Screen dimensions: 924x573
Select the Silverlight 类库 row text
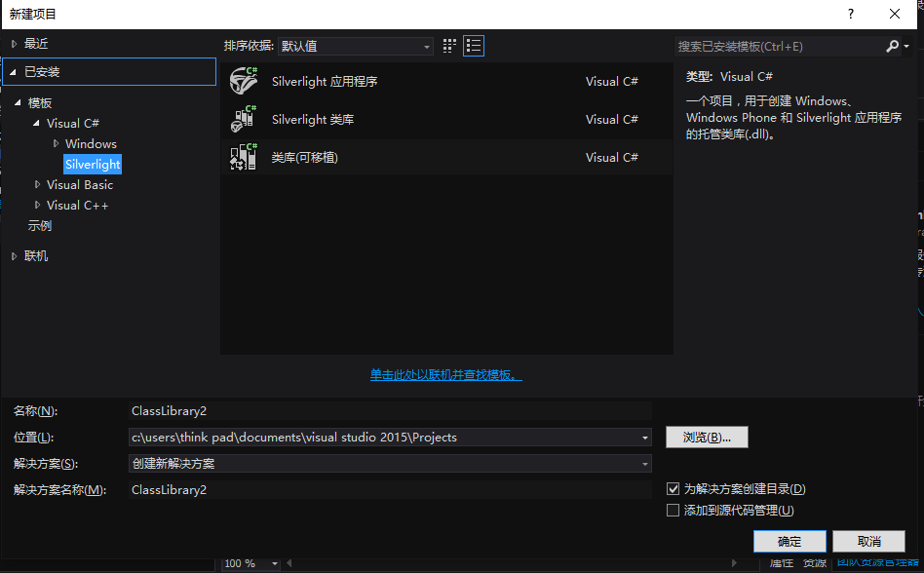pyautogui.click(x=313, y=120)
